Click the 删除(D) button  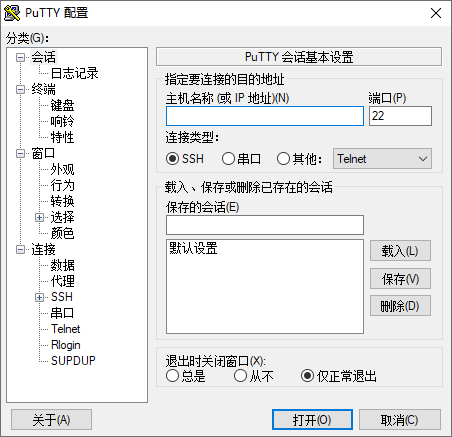(x=400, y=306)
